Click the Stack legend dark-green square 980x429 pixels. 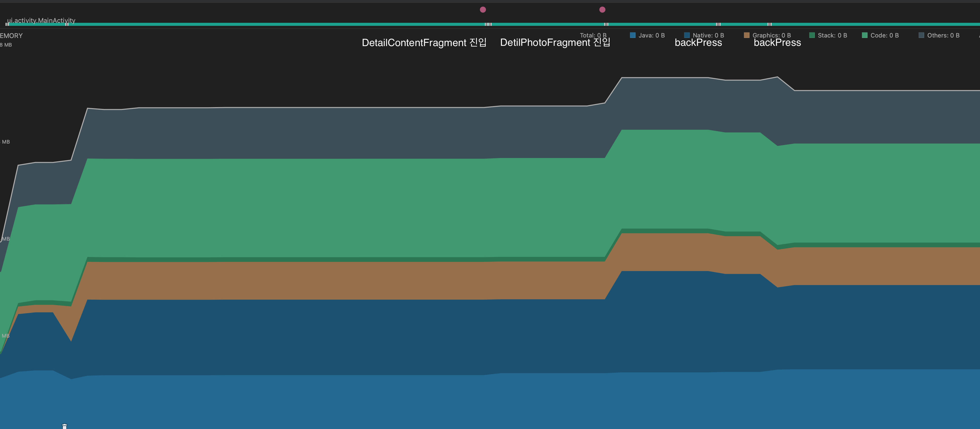click(x=812, y=35)
